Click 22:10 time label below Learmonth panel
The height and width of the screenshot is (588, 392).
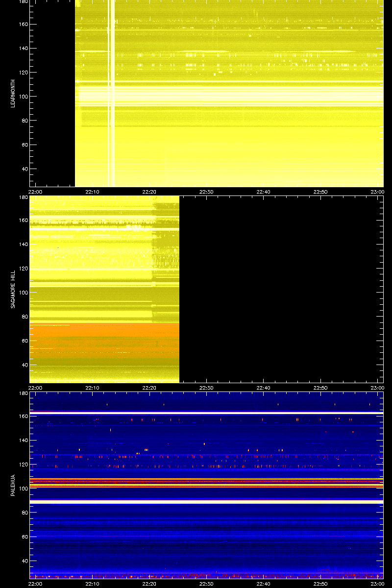coord(93,192)
